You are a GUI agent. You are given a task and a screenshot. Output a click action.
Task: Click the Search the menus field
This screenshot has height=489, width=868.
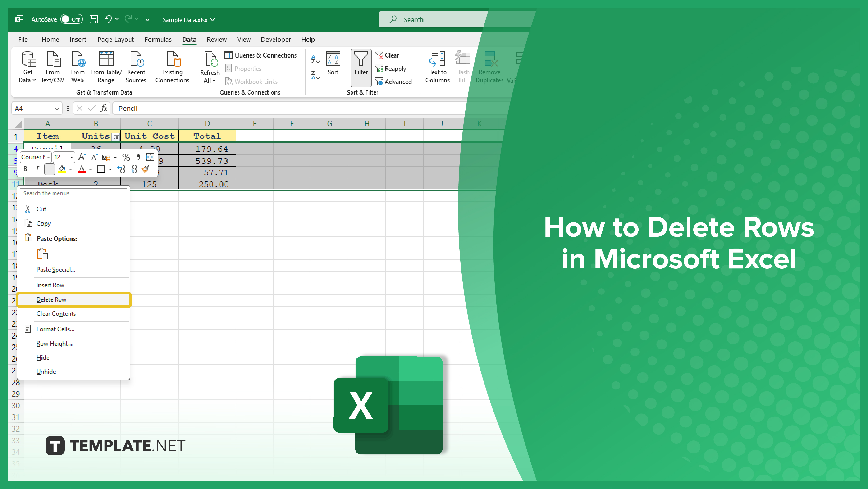click(x=73, y=194)
